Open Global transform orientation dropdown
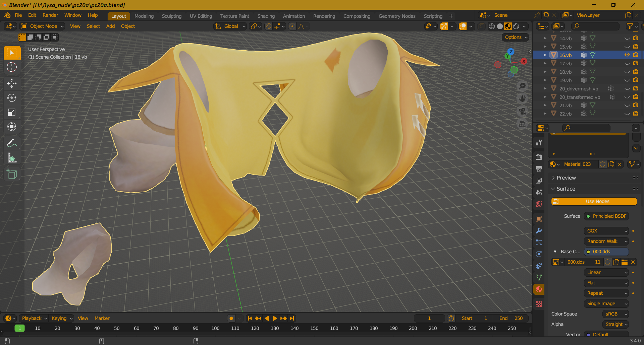Image resolution: width=644 pixels, height=345 pixels. [230, 26]
